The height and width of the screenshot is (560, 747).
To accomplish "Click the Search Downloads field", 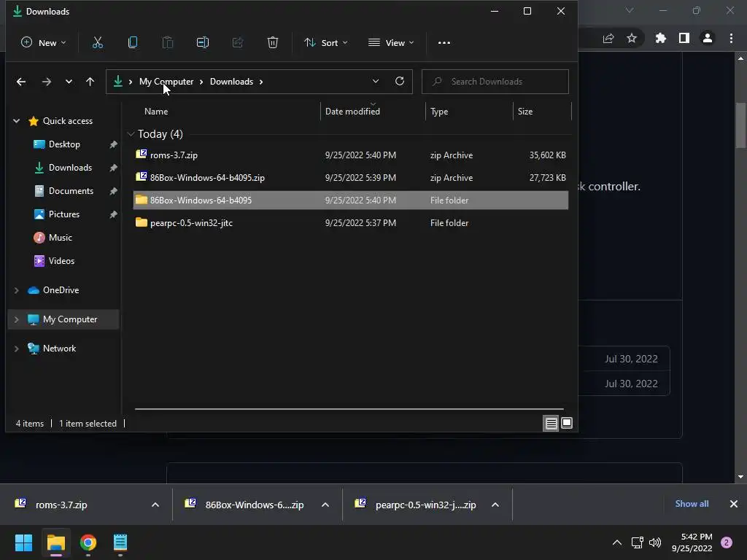I will (495, 82).
